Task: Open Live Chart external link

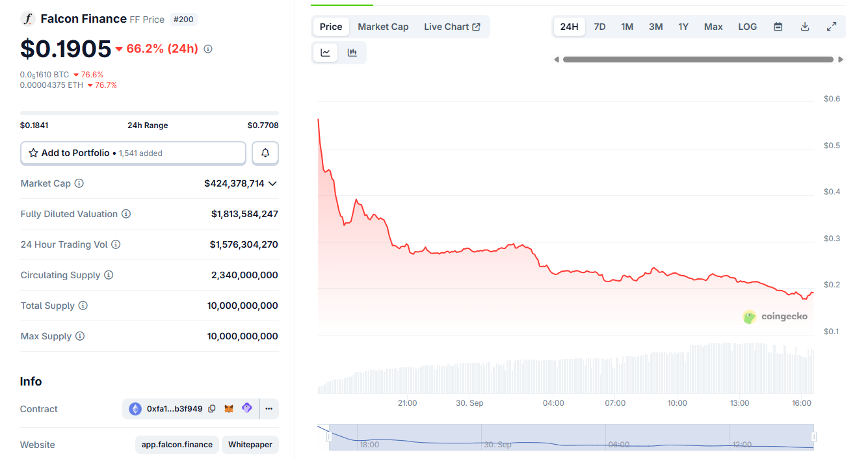Action: (452, 27)
